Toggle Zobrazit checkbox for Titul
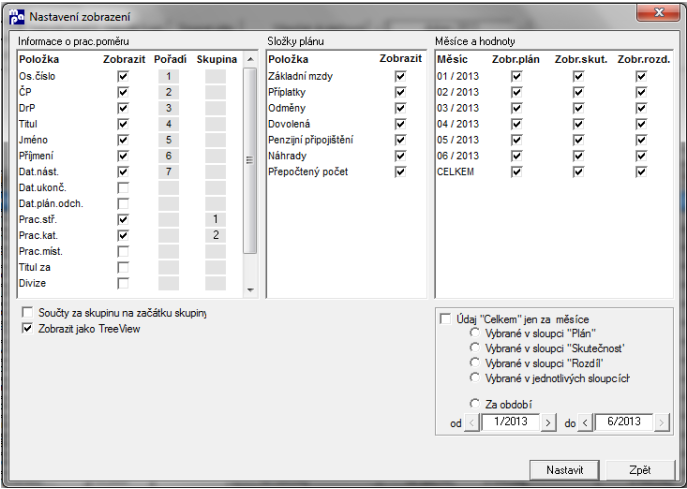 (123, 124)
